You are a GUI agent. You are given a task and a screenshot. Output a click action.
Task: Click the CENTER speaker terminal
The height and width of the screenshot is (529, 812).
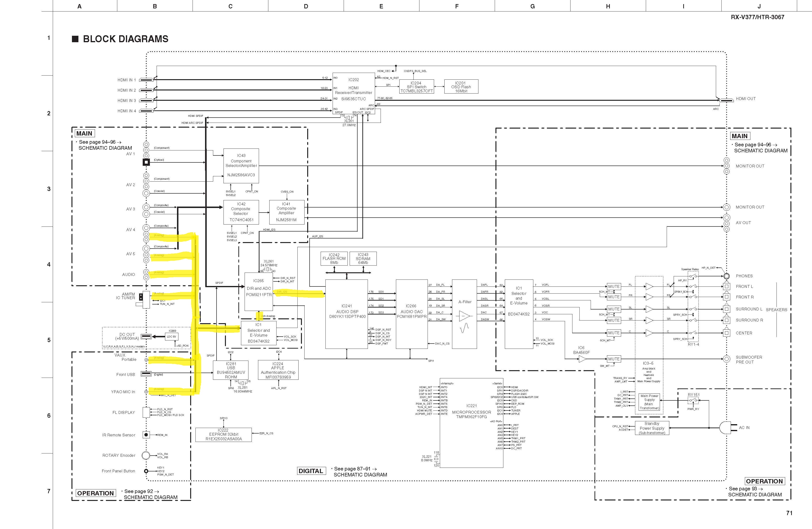(727, 333)
